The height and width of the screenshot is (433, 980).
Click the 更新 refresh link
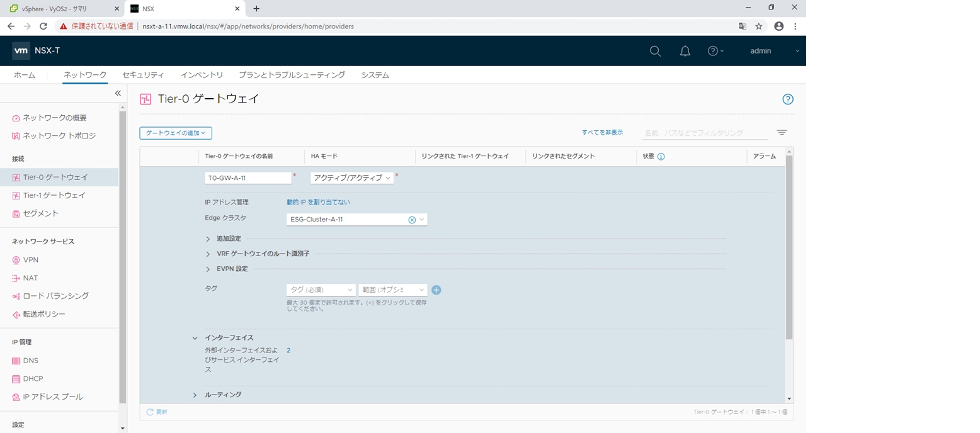(162, 412)
